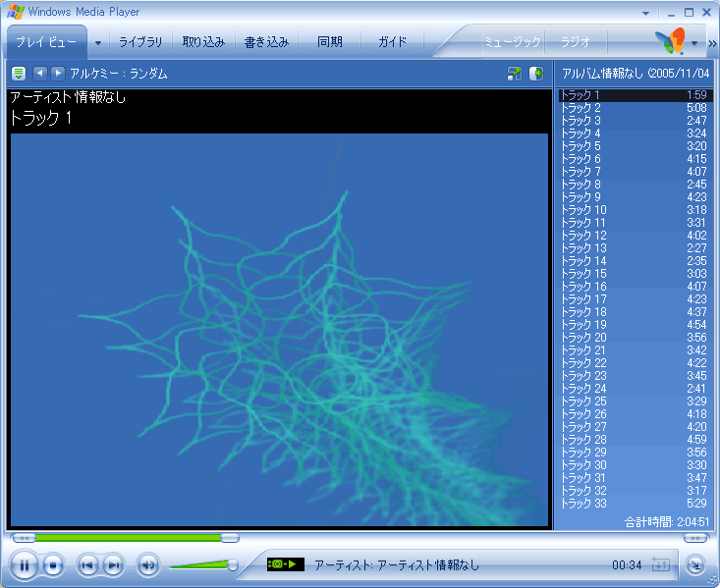Close the Windows Media Player window
Viewport: 720px width, 588px height.
(706, 13)
